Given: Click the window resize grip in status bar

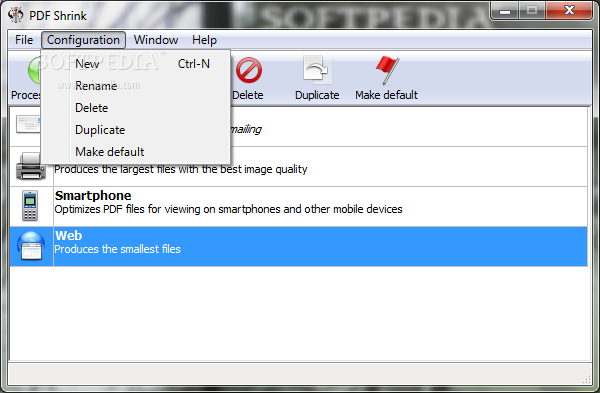Looking at the screenshot, I should [x=586, y=379].
